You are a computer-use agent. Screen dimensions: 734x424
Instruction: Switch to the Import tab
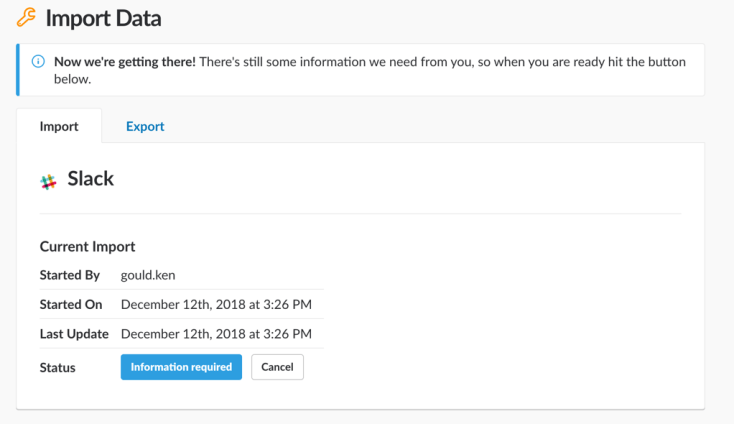click(59, 127)
